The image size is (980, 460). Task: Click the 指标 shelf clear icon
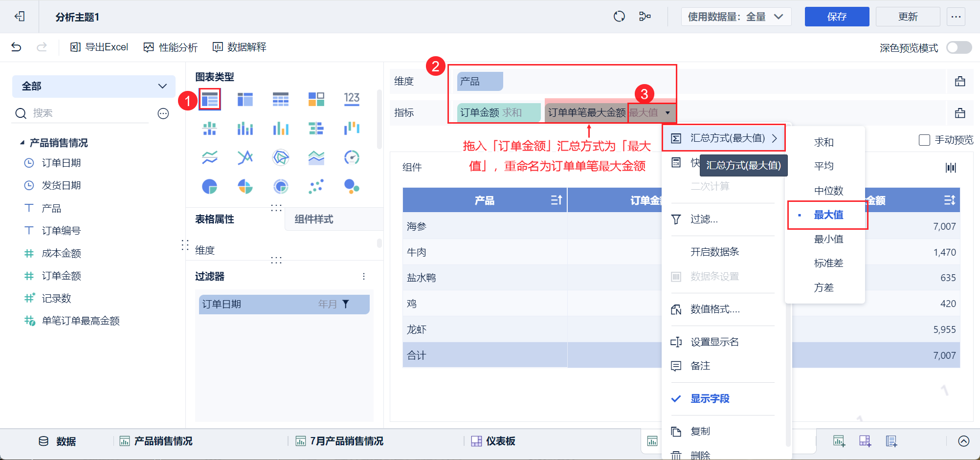(960, 113)
